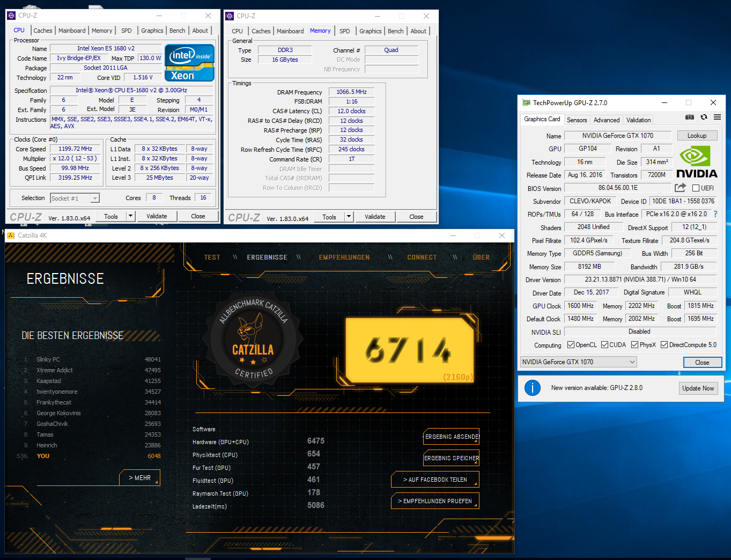Click the NVIDIA logo in GPU-Z

[x=696, y=161]
